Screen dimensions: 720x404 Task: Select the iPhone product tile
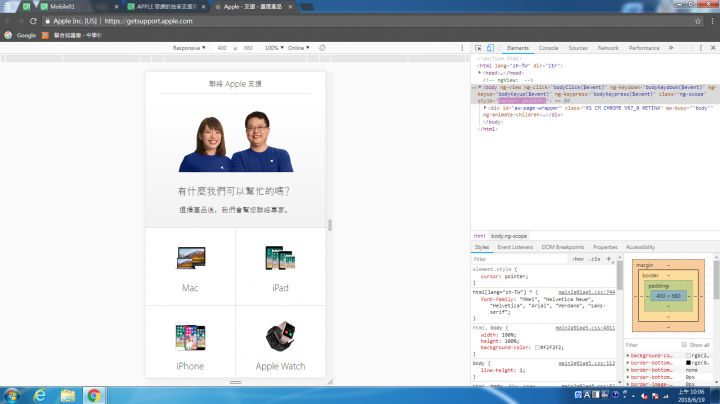tap(190, 342)
